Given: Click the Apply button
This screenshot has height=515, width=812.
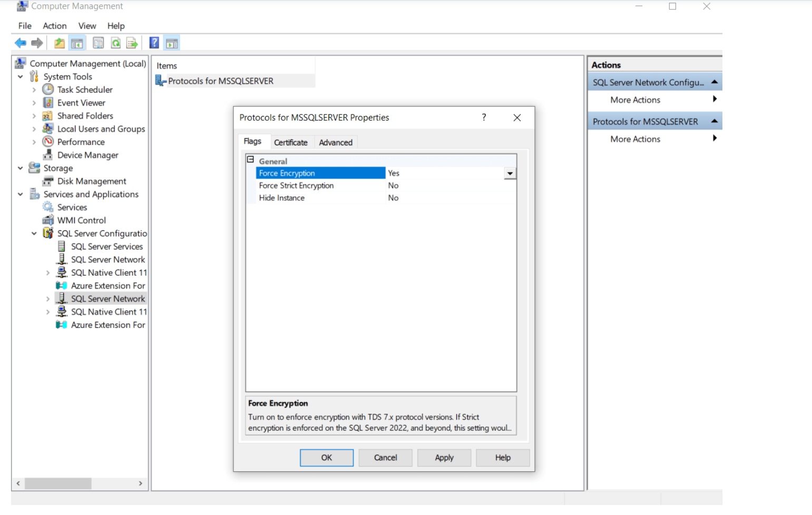Looking at the screenshot, I should coord(444,458).
